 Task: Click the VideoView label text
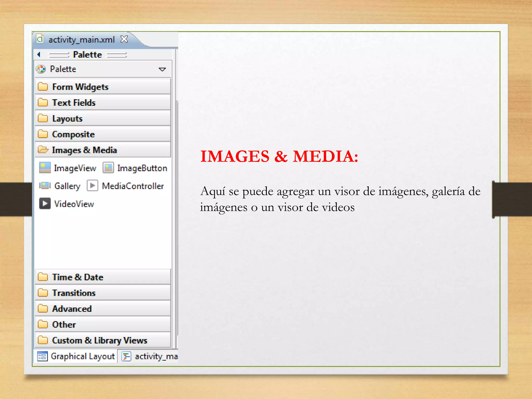[x=74, y=204]
